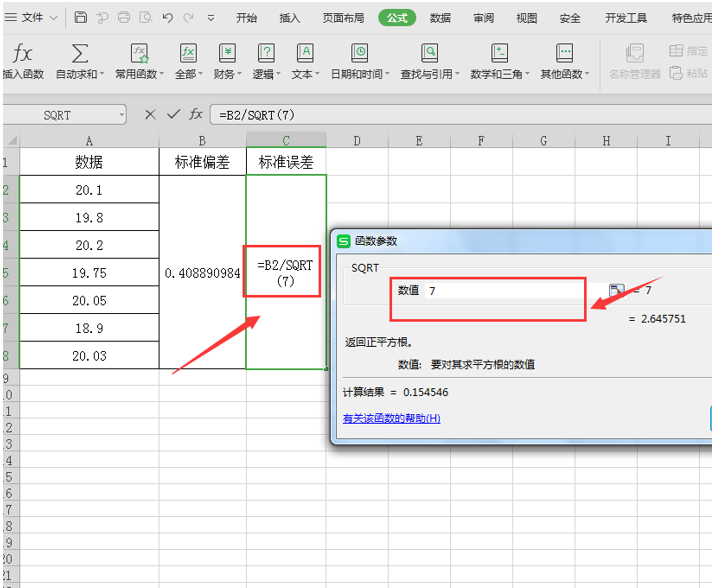Cancel the formula entry with the X icon
This screenshot has width=716, height=588.
point(150,114)
